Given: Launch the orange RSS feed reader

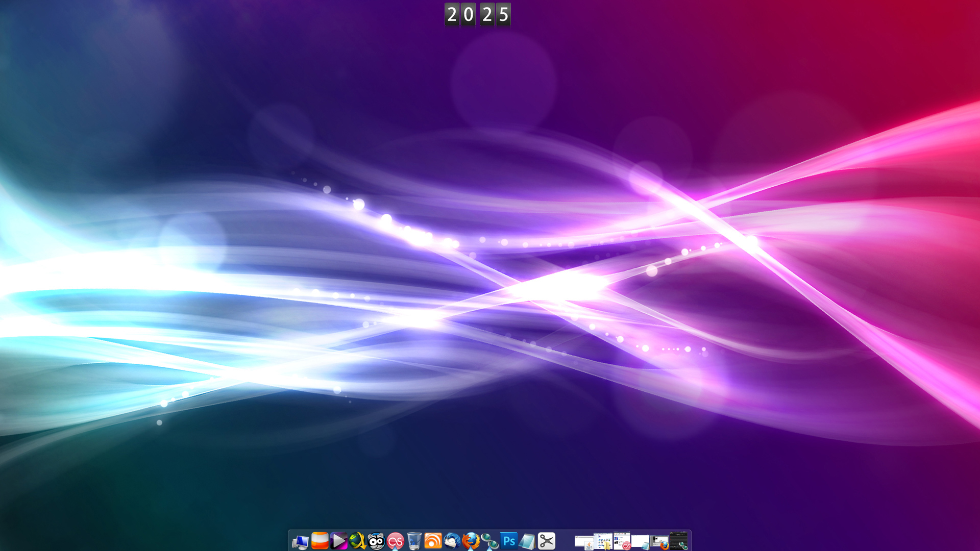Looking at the screenshot, I should pos(433,541).
